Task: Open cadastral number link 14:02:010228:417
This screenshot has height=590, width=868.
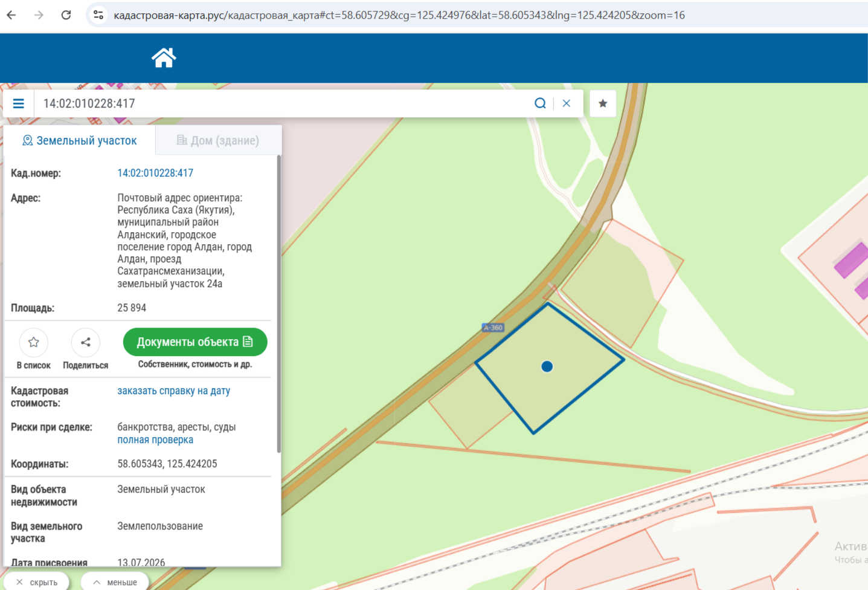Action: (155, 173)
